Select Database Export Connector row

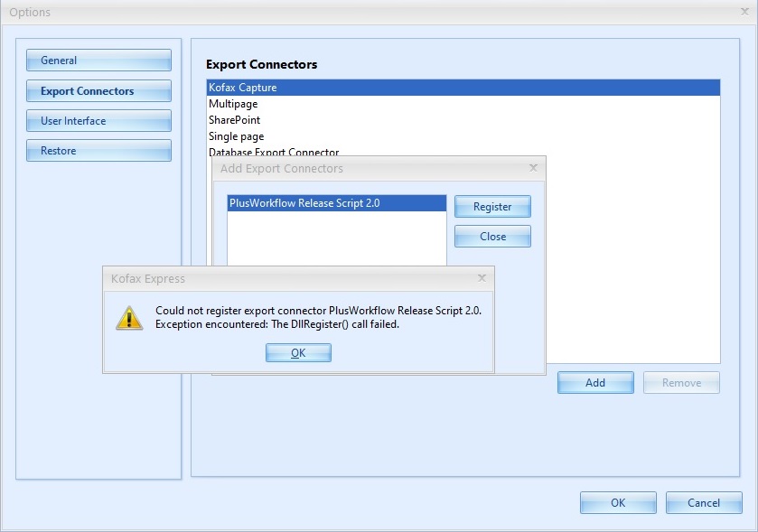(463, 151)
